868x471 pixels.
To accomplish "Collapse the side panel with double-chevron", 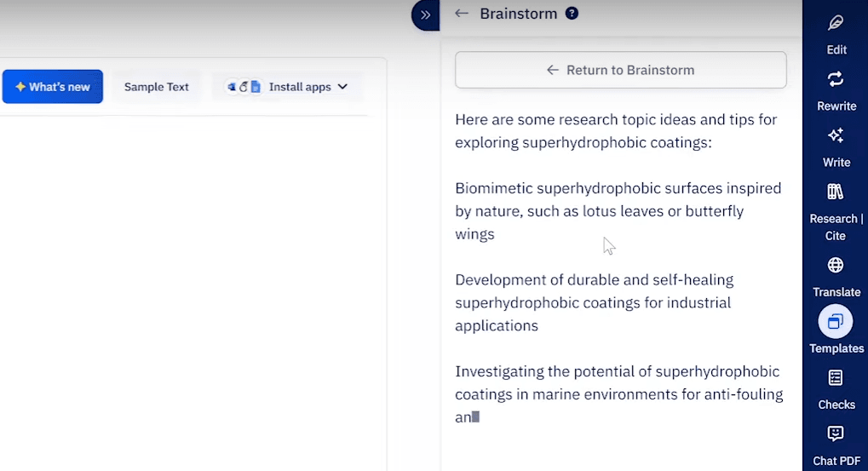I will coord(425,15).
